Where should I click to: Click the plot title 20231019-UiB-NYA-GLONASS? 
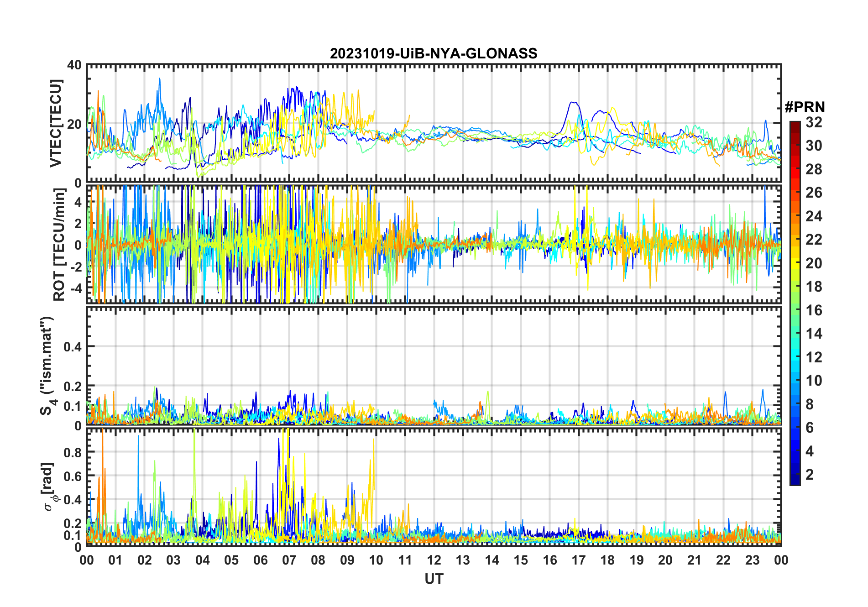tap(434, 53)
